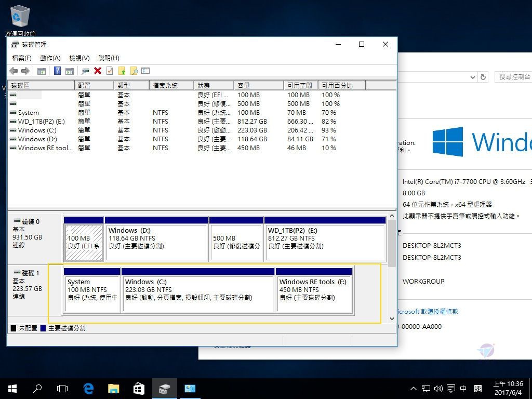Viewport: 532px width, 399px height.
Task: Toggle the show/hide action pane icon
Action: click(70, 71)
